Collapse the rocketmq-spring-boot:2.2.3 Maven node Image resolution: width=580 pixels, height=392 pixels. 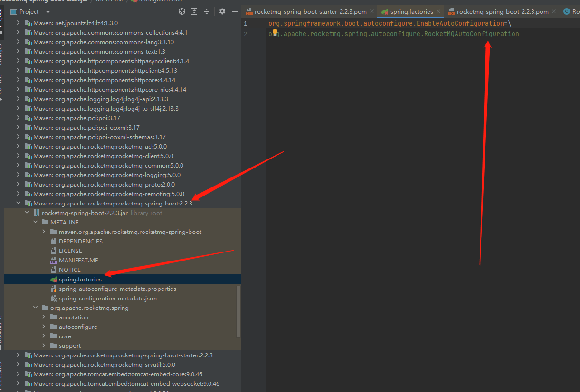(18, 203)
